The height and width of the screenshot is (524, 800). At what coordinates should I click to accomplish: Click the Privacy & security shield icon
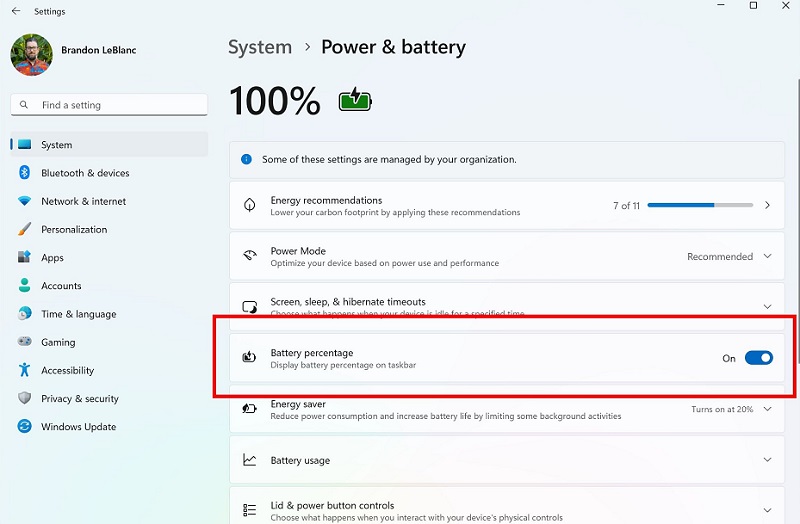[x=25, y=398]
